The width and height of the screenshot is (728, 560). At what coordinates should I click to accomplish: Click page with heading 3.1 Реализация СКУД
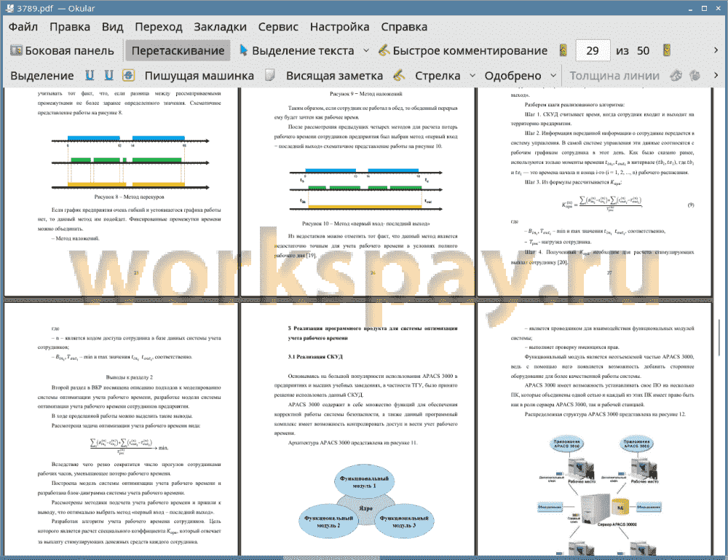(357, 430)
